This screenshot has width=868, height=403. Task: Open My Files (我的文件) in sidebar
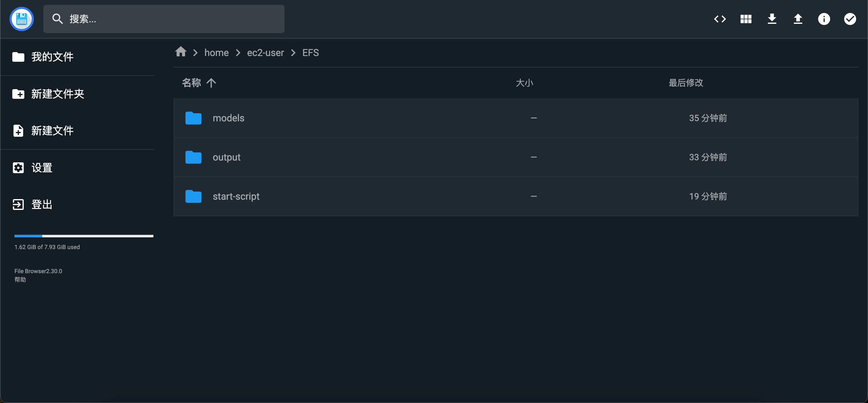(x=77, y=57)
